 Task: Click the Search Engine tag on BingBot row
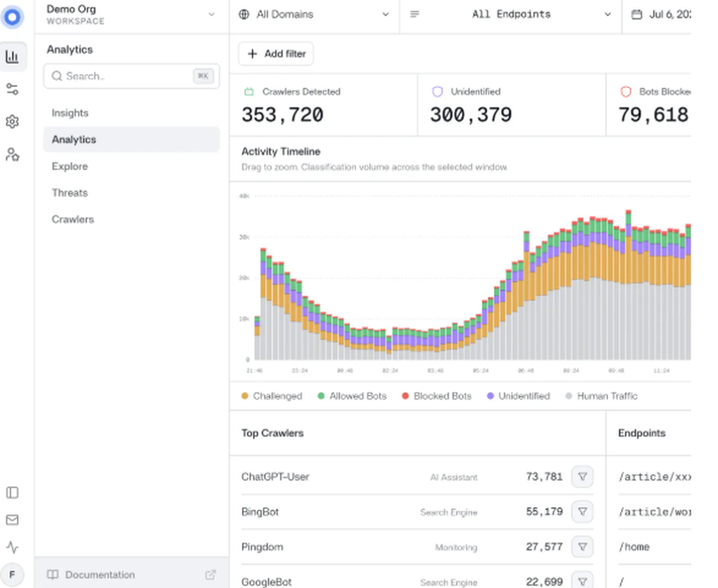(449, 512)
